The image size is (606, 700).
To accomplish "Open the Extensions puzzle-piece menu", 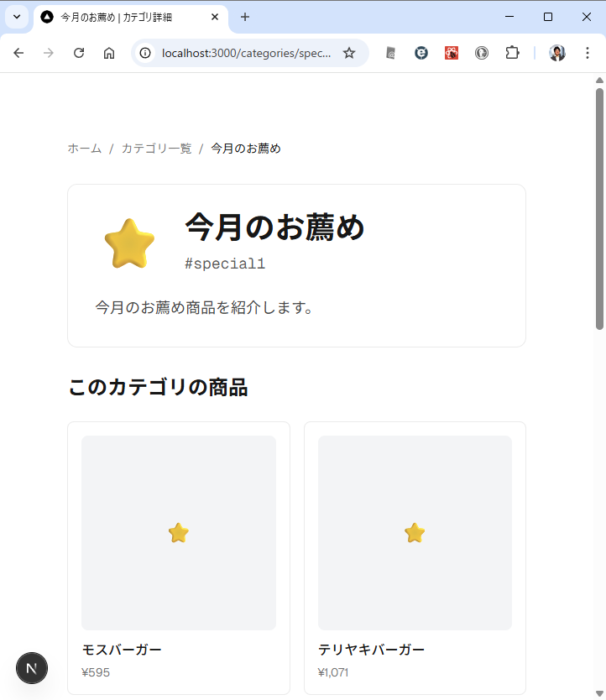I will tap(512, 53).
